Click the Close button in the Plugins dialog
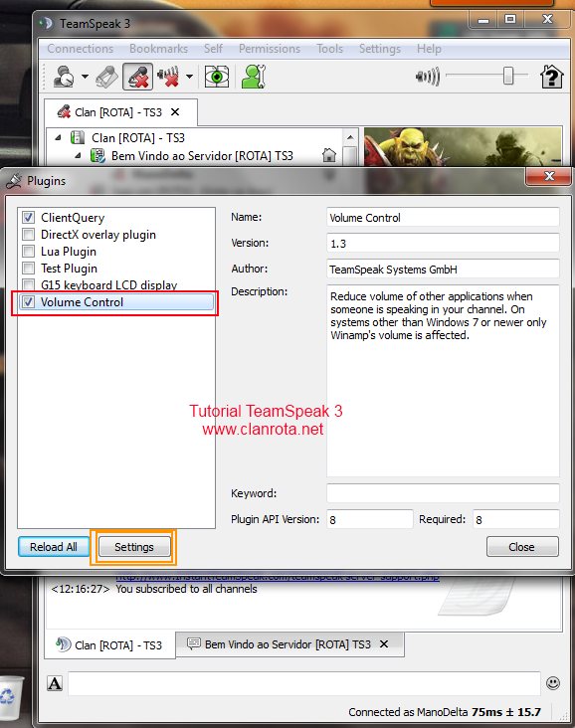The width and height of the screenshot is (575, 728). pos(522,547)
